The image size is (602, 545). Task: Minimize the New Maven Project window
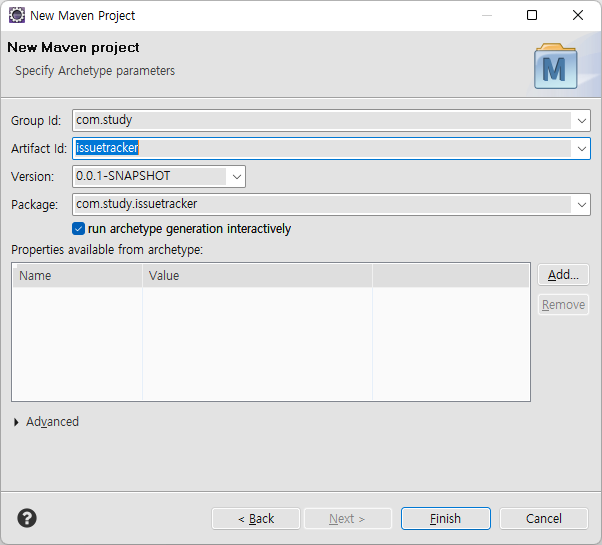[487, 15]
